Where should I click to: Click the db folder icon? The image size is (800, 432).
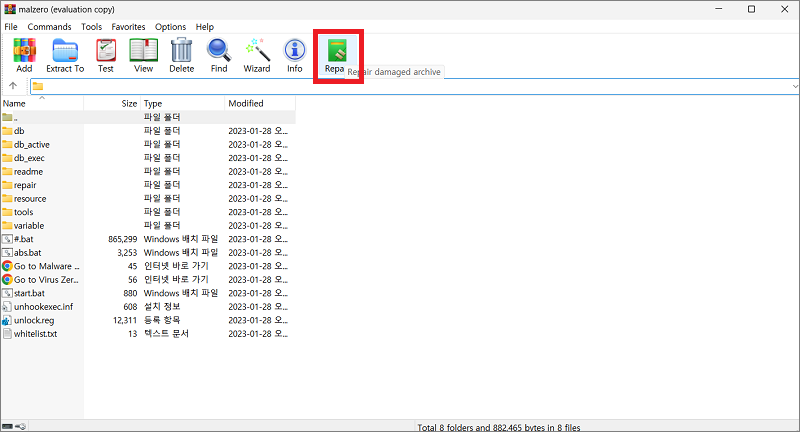point(7,131)
